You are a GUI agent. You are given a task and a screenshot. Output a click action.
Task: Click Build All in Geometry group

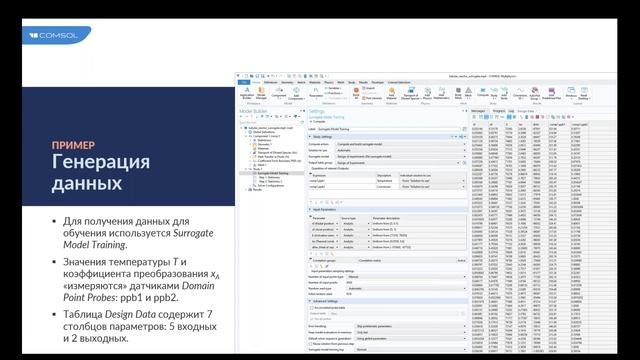[356, 93]
